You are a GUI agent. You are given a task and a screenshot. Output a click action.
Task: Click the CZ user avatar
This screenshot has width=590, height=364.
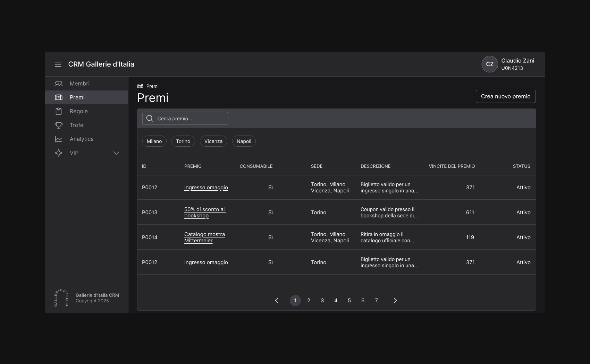(490, 64)
